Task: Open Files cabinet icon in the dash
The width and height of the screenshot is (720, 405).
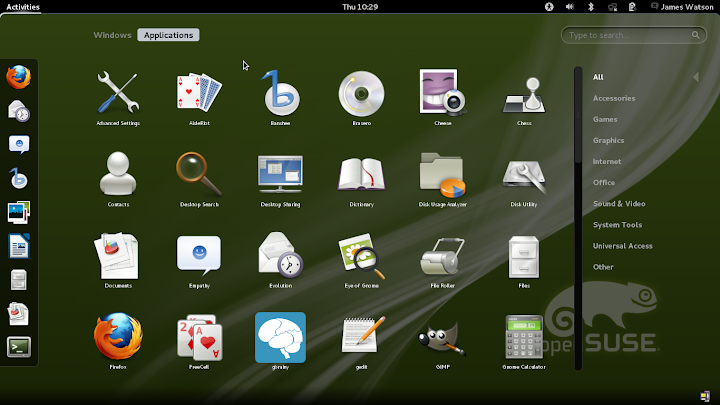Action: tap(19, 280)
